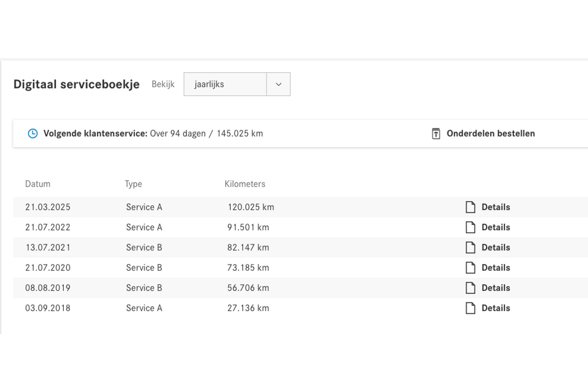Select the jaarlijks view combo box

(x=225, y=84)
